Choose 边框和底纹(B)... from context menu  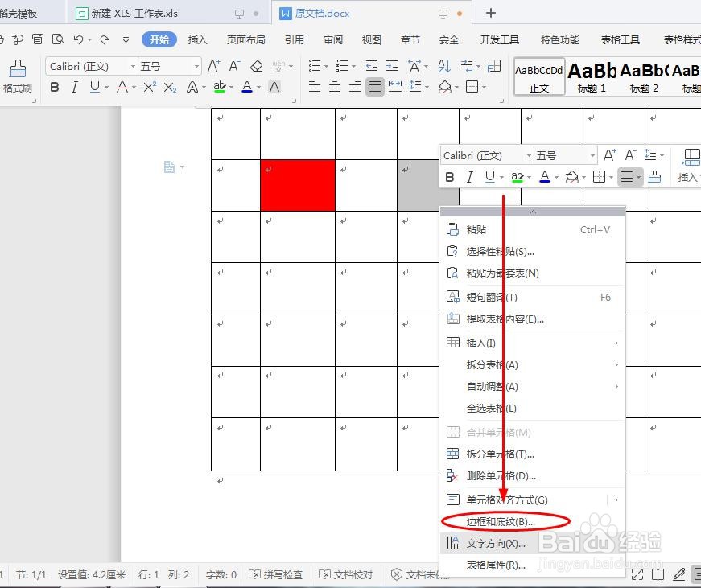tap(532, 521)
